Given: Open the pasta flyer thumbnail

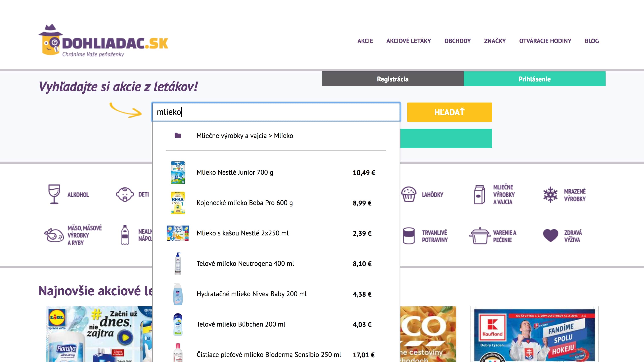Looking at the screenshot, I should click(428, 334).
